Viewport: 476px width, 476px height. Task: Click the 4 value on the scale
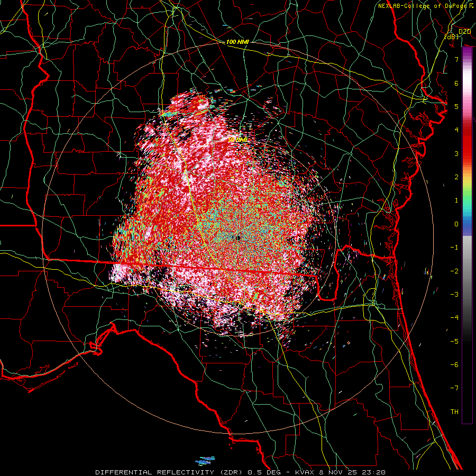pyautogui.click(x=456, y=130)
